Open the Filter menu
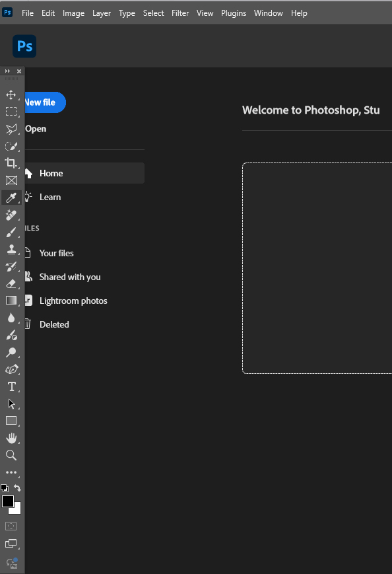 180,13
